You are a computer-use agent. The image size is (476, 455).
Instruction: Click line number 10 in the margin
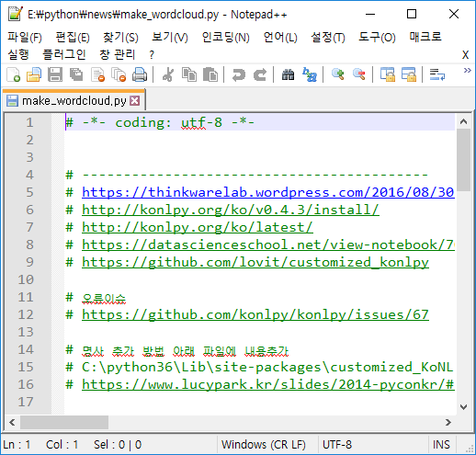26,279
